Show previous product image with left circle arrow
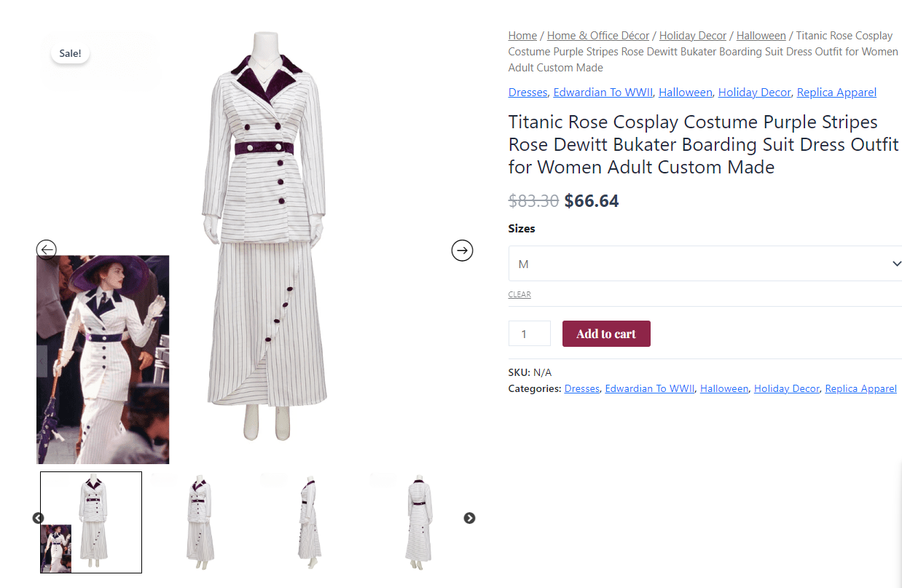The height and width of the screenshot is (588, 902). (x=47, y=250)
